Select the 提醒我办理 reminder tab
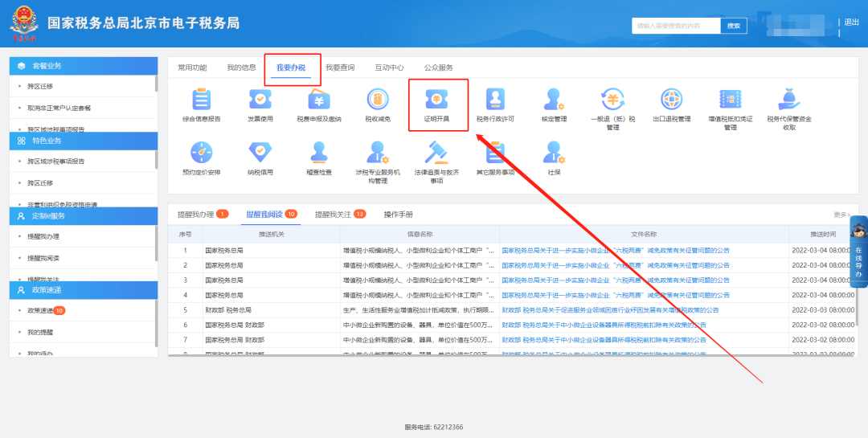Screen dimensions: 868x438 pos(203,215)
